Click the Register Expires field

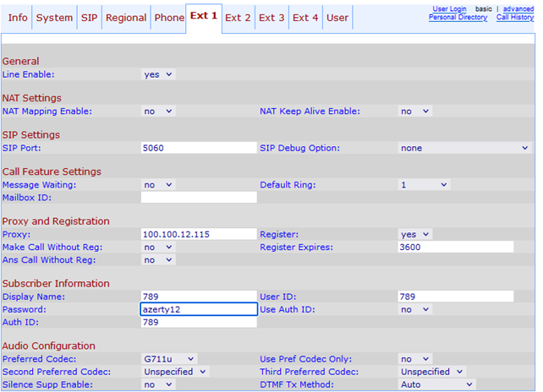tap(456, 247)
